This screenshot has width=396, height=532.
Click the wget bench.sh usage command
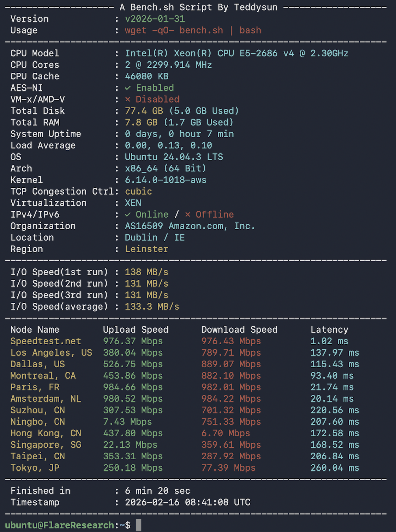tap(193, 30)
